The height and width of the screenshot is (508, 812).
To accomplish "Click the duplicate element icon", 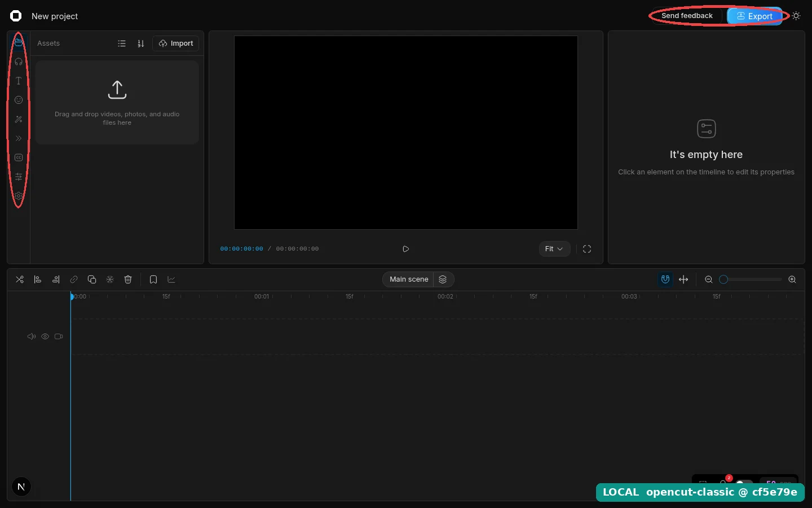I will [x=92, y=279].
